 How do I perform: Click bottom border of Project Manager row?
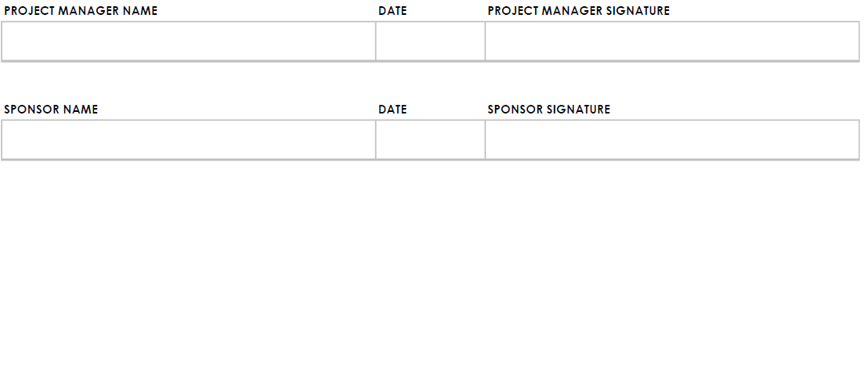point(430,61)
